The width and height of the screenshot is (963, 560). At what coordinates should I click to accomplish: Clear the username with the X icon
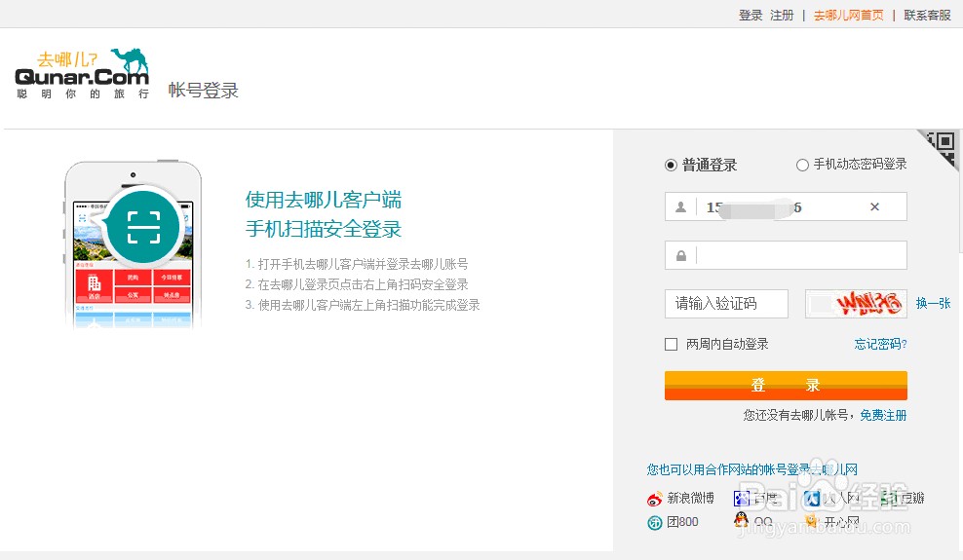(x=874, y=207)
